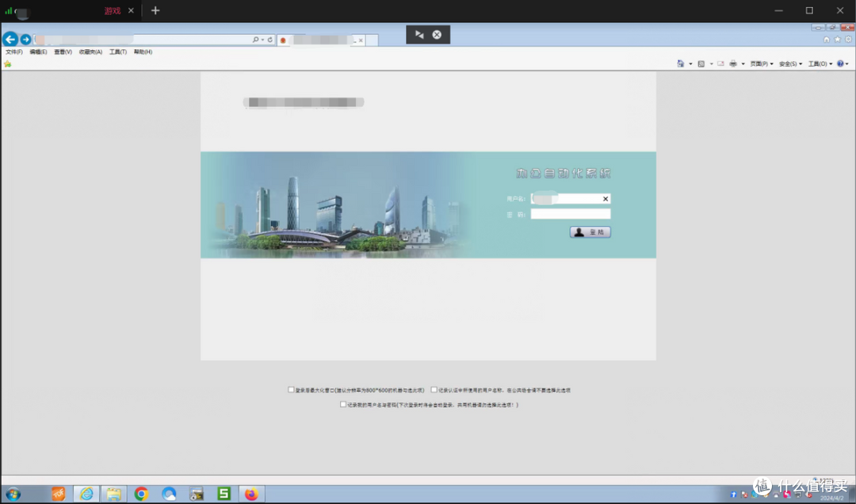Image resolution: width=856 pixels, height=504 pixels.
Task: Click the remote session pin icon
Action: tap(419, 34)
